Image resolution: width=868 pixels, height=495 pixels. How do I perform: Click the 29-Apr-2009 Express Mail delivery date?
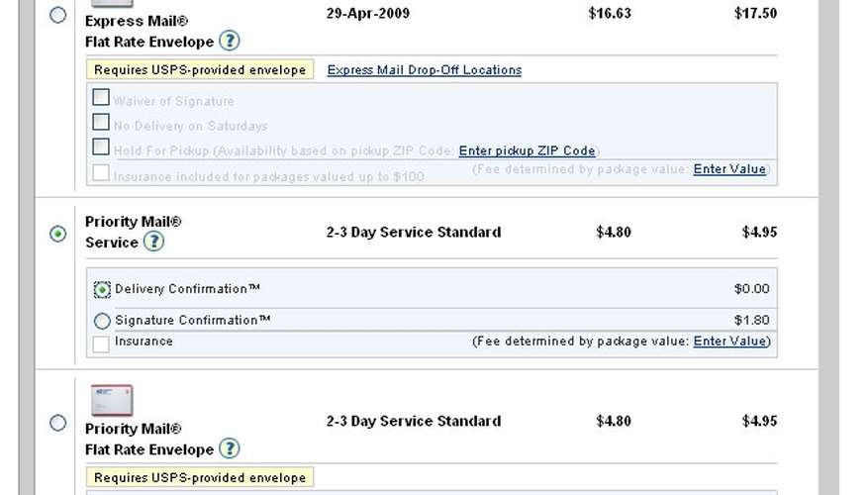tap(368, 13)
